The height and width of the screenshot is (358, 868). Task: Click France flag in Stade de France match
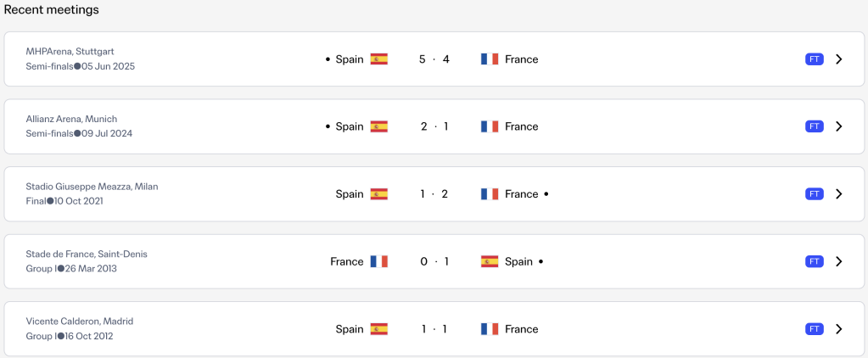tap(378, 262)
